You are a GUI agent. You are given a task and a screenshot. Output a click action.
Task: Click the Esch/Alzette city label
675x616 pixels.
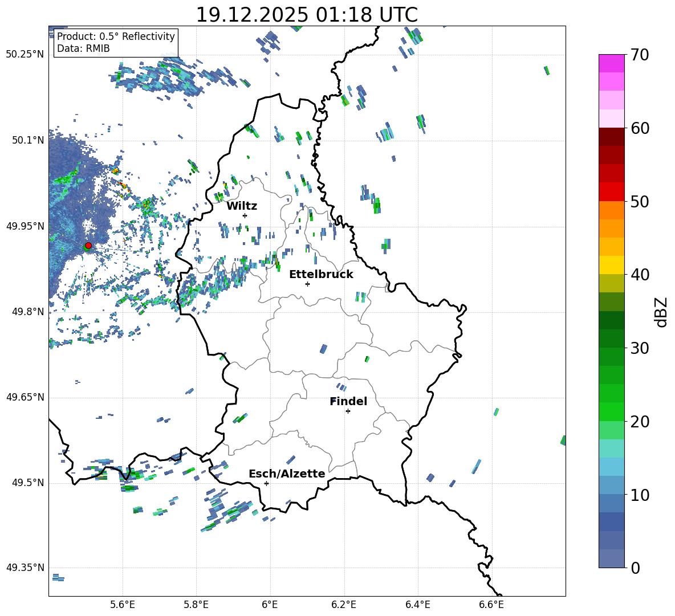tap(287, 474)
